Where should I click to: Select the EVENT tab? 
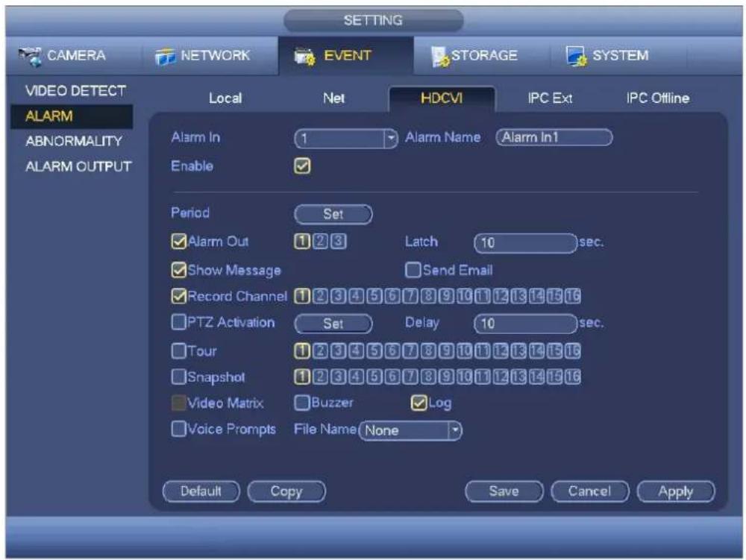(x=346, y=56)
